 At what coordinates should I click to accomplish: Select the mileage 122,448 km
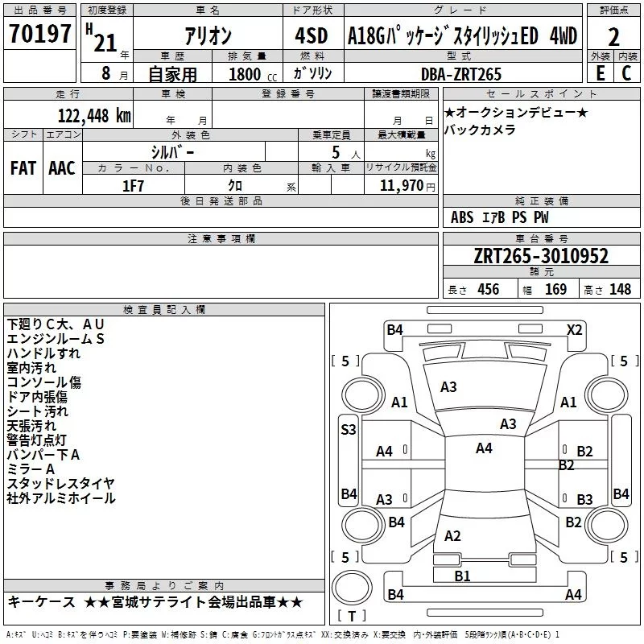pos(94,116)
